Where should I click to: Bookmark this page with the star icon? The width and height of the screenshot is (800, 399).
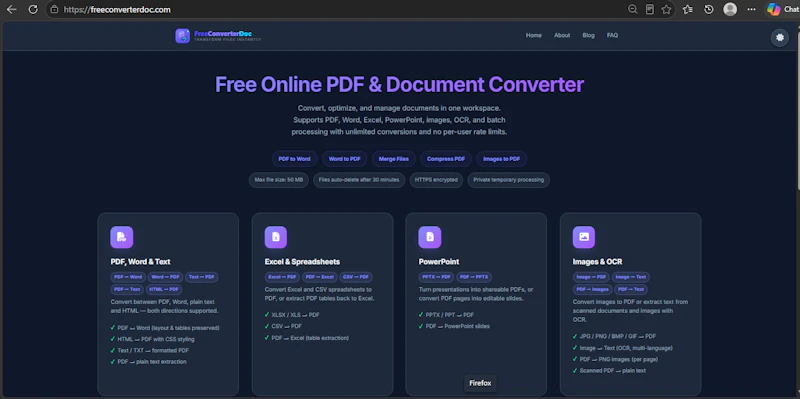click(666, 9)
